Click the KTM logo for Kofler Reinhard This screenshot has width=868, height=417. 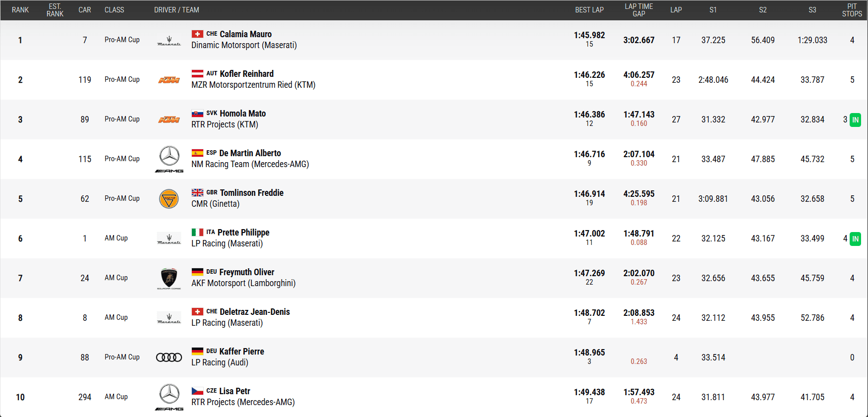pos(169,80)
